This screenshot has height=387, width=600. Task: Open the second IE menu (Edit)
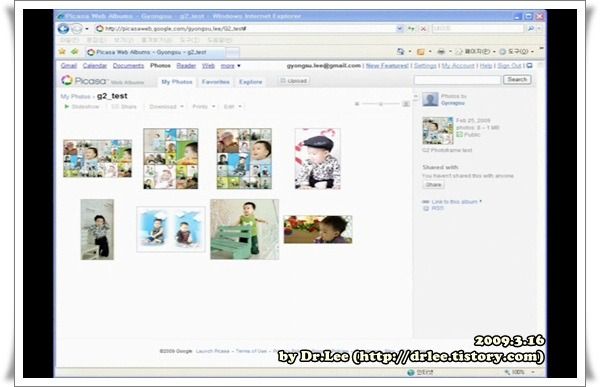96,40
